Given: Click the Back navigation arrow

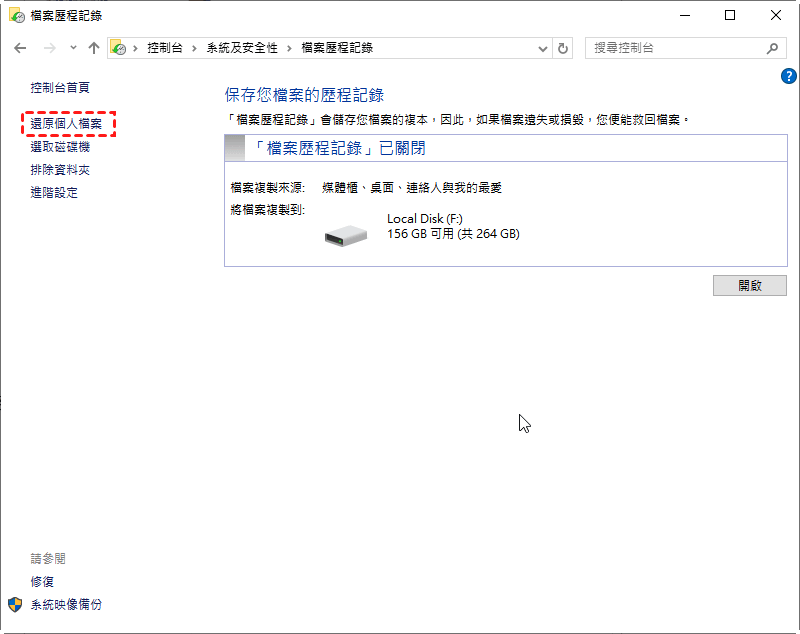Looking at the screenshot, I should point(20,48).
